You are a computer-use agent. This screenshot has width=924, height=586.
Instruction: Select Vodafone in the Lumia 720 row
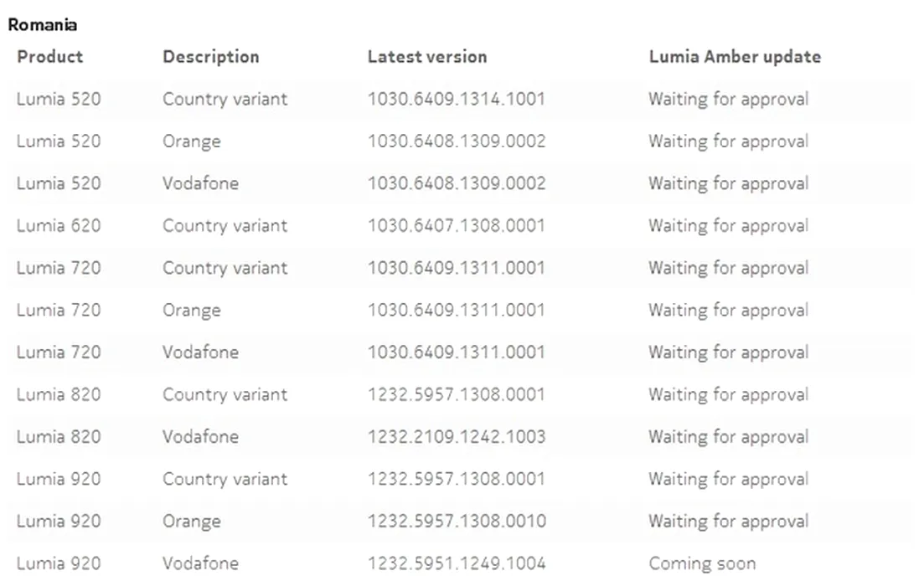(201, 352)
